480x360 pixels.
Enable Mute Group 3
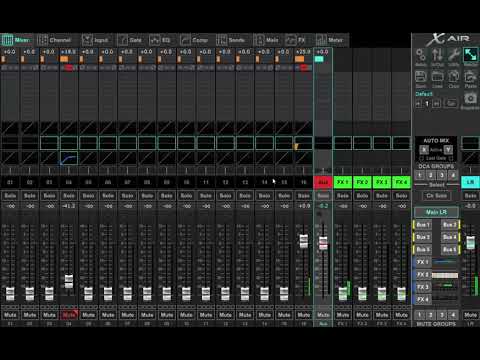[442, 315]
